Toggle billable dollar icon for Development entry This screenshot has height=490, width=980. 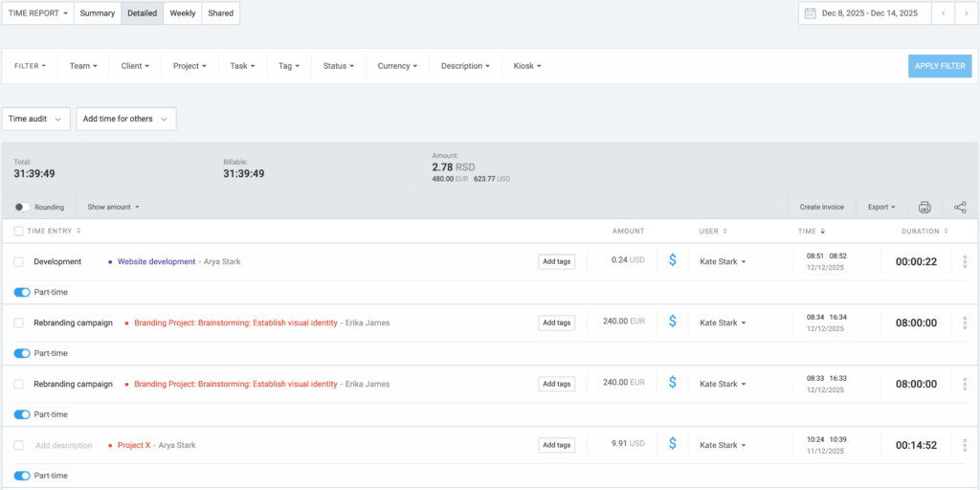[672, 260]
